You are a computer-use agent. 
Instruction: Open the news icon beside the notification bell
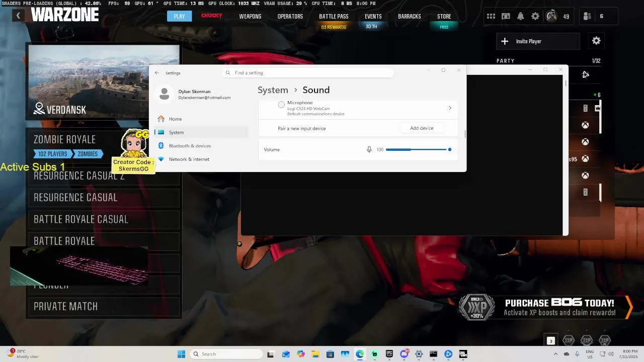[x=506, y=16]
